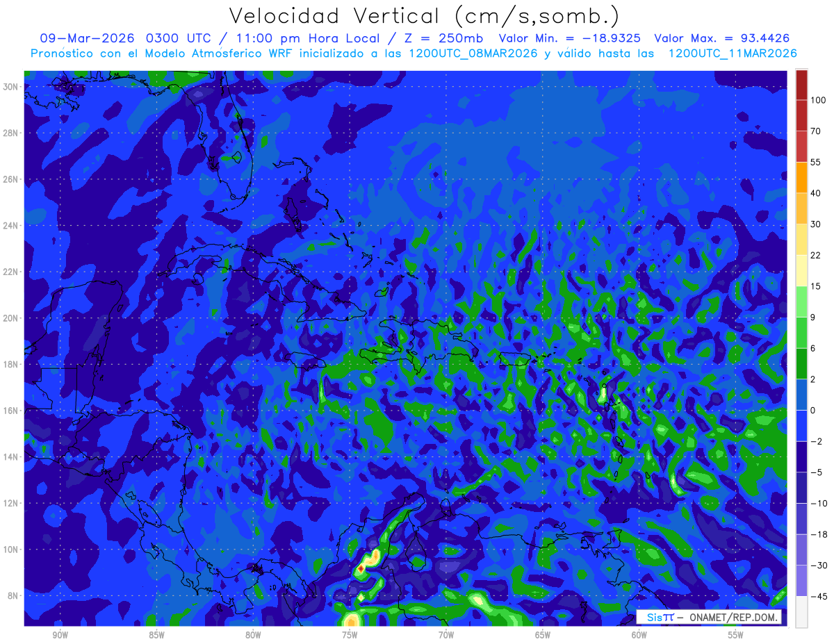Select the pale yellow swatch between 15 and 22
This screenshot has height=644, width=834.
[x=801, y=270]
